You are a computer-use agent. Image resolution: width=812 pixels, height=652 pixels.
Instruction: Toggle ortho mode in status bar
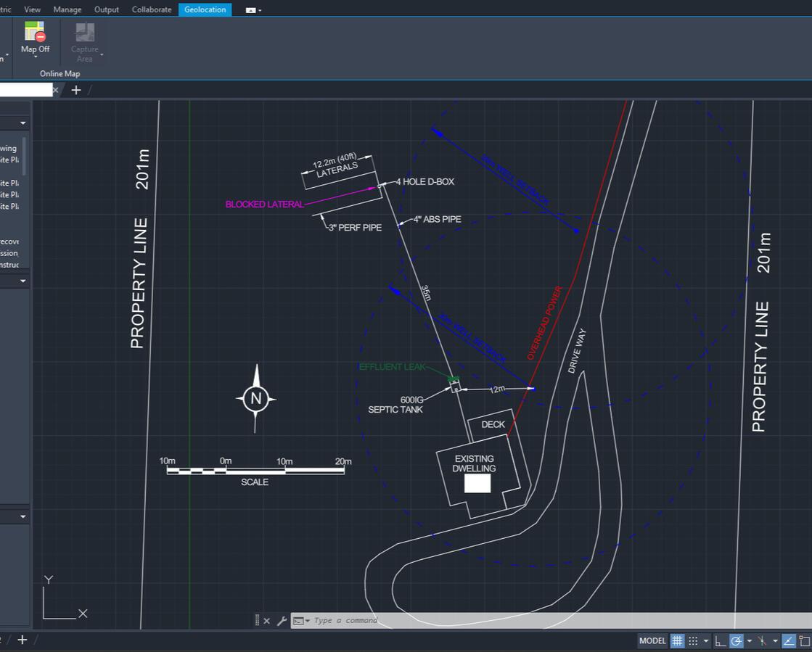point(720,640)
